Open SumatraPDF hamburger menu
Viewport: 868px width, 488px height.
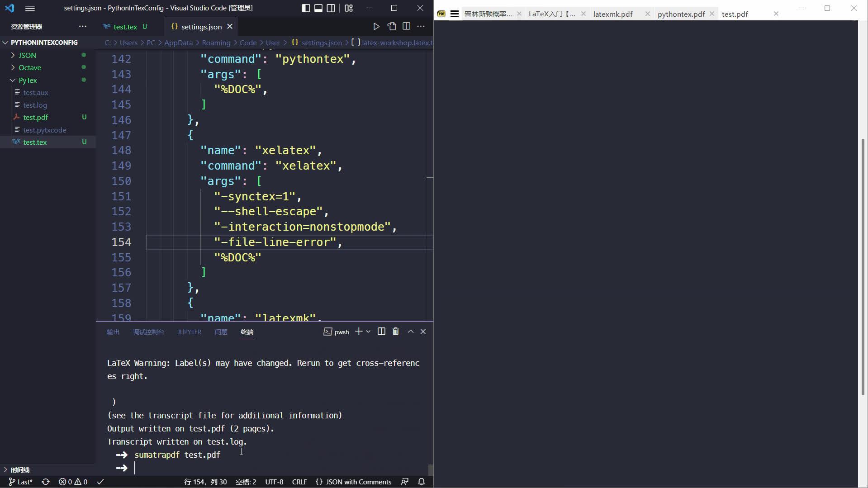[455, 14]
